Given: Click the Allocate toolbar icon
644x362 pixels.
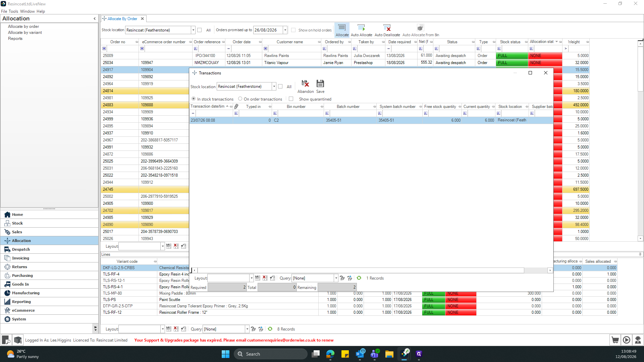Looking at the screenshot, I should (x=342, y=30).
